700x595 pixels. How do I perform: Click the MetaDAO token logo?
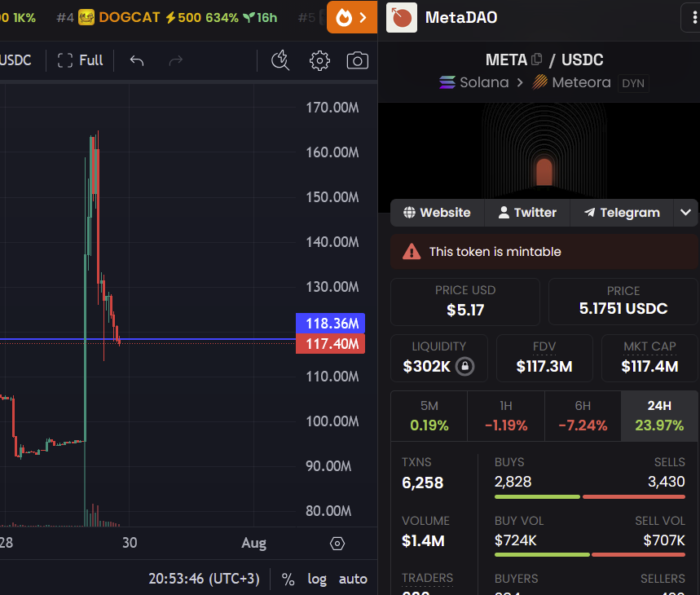tap(402, 17)
